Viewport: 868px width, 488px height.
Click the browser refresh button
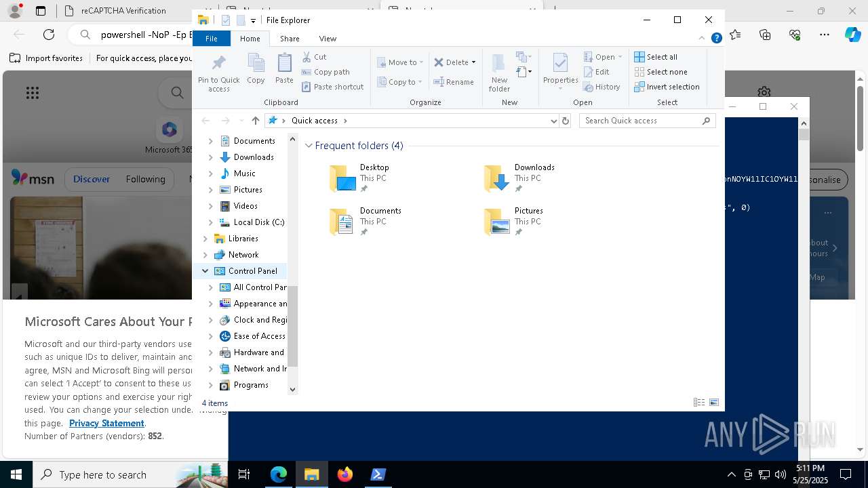pyautogui.click(x=49, y=35)
